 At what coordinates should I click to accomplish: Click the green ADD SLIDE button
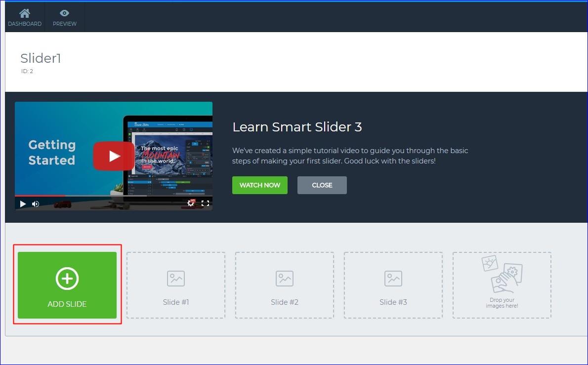pyautogui.click(x=67, y=285)
